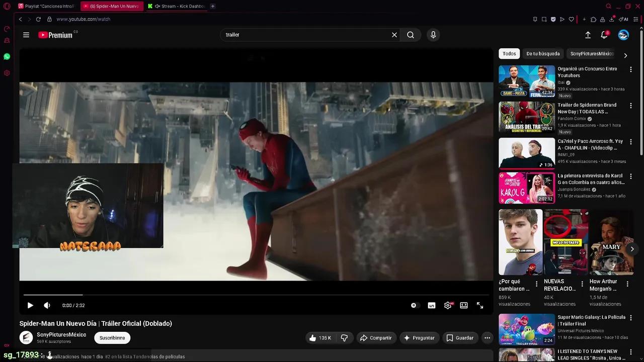Image resolution: width=644 pixels, height=362 pixels.
Task: Open account avatar menu
Action: (x=623, y=35)
